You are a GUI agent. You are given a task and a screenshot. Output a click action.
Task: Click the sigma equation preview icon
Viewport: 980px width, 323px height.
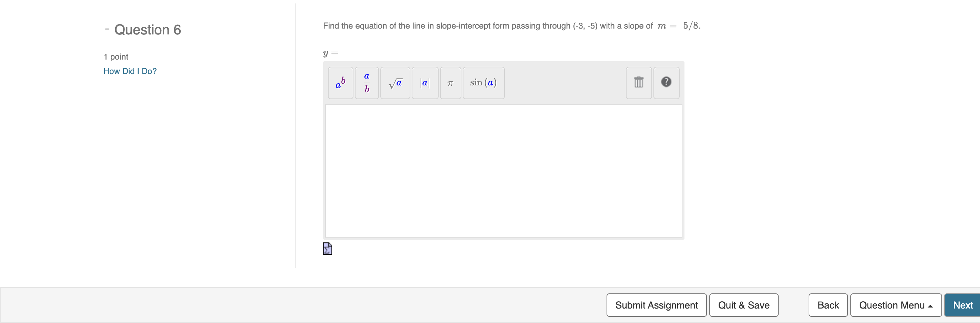click(327, 249)
